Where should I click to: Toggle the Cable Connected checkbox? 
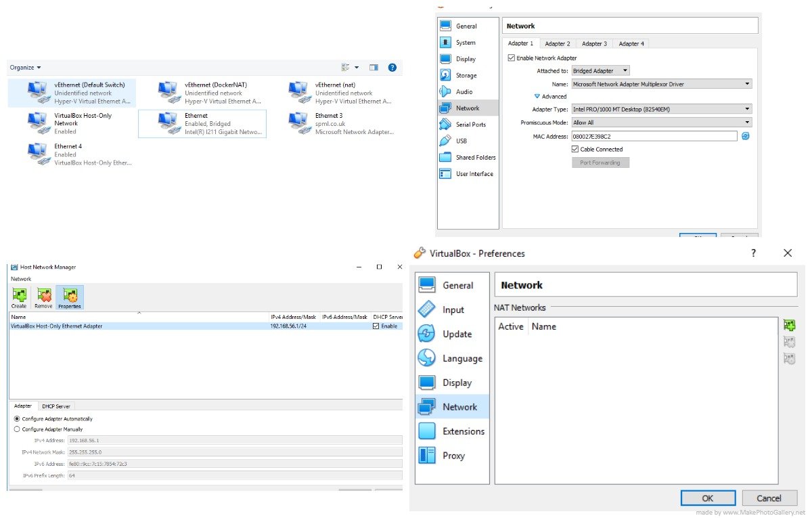pyautogui.click(x=575, y=149)
